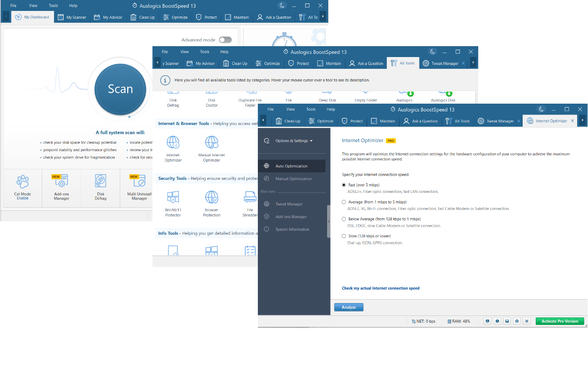
Task: Open Duplicate File Finder in All Tools window
Action: 250,99
